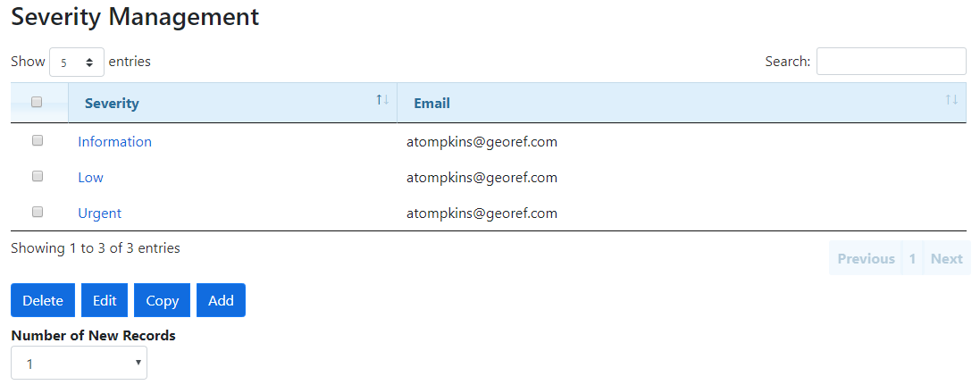Click the Severity column sort arrows icon
Screen dimensions: 980x385
click(x=382, y=99)
